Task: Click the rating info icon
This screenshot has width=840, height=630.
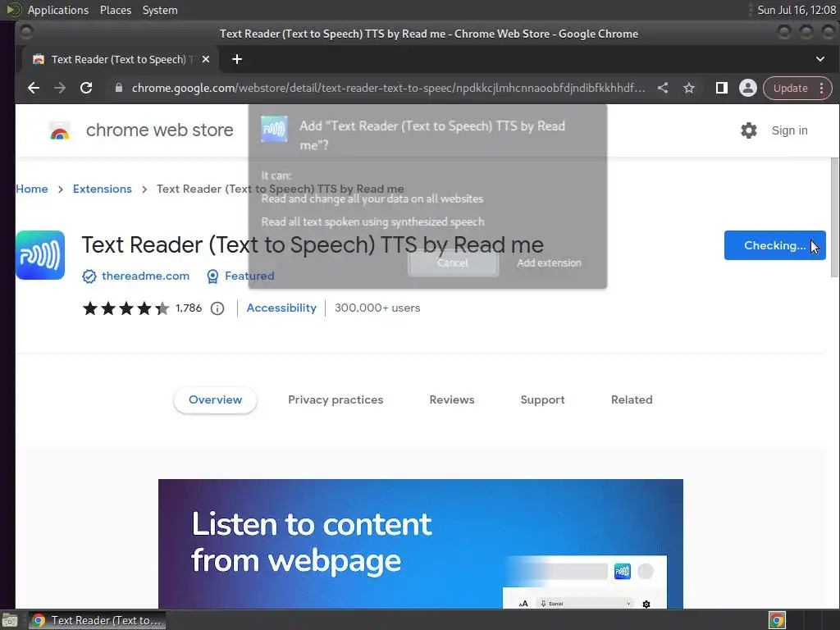Action: coord(217,308)
